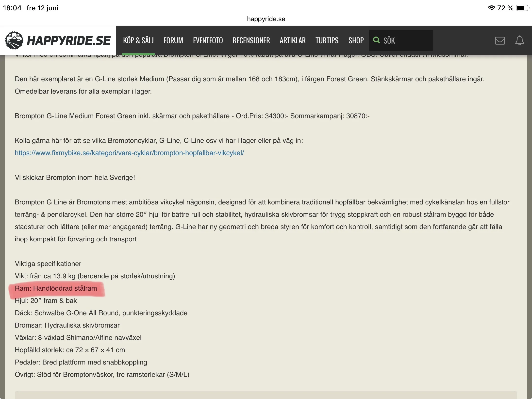Tap the Wi-Fi status icon

pos(491,8)
